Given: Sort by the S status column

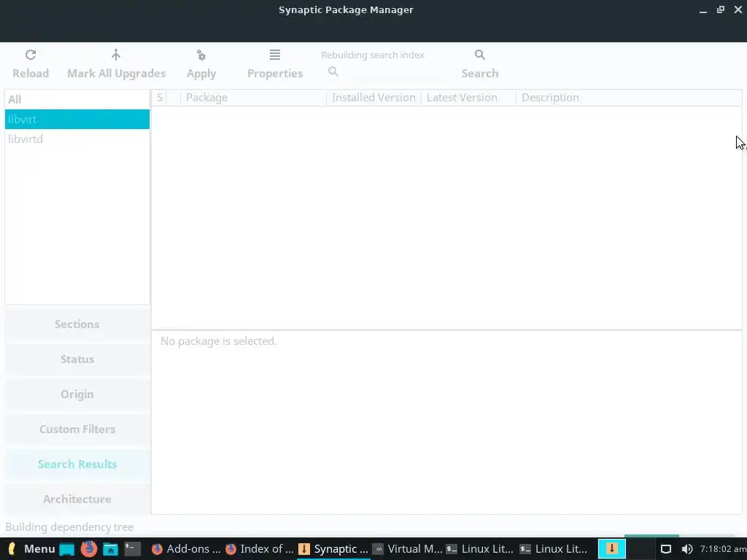Looking at the screenshot, I should click(160, 98).
